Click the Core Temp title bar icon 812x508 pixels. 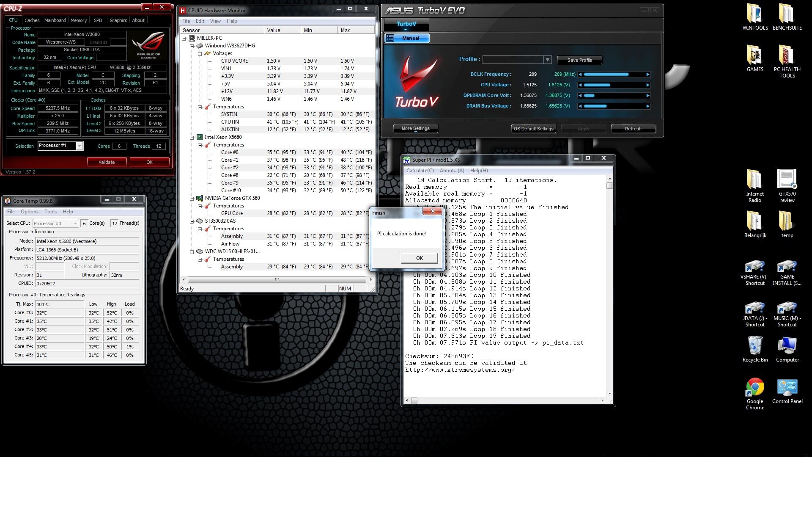click(8, 201)
